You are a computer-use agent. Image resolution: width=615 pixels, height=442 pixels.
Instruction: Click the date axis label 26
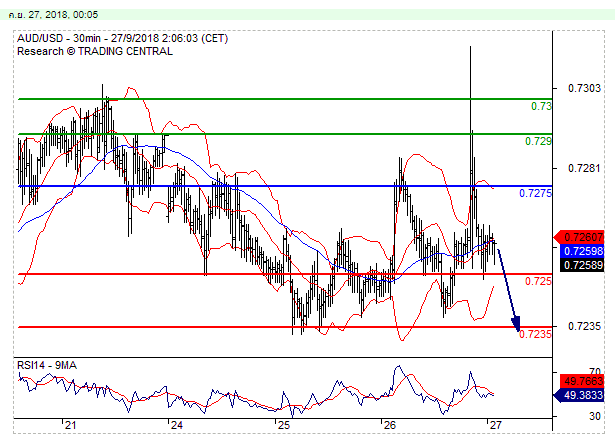pos(389,425)
